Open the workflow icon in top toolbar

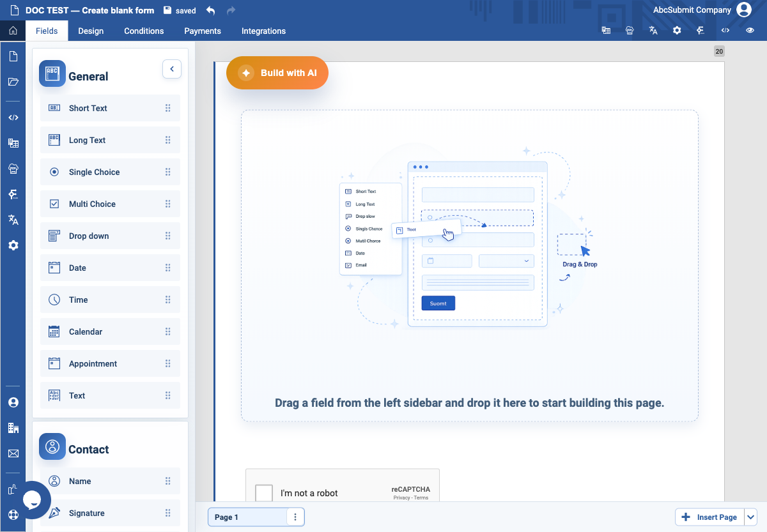pos(701,31)
